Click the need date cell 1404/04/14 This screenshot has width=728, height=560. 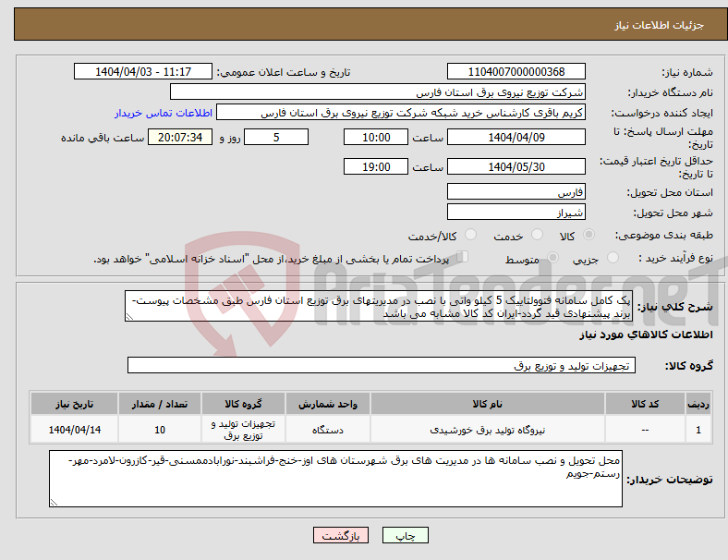[74, 430]
